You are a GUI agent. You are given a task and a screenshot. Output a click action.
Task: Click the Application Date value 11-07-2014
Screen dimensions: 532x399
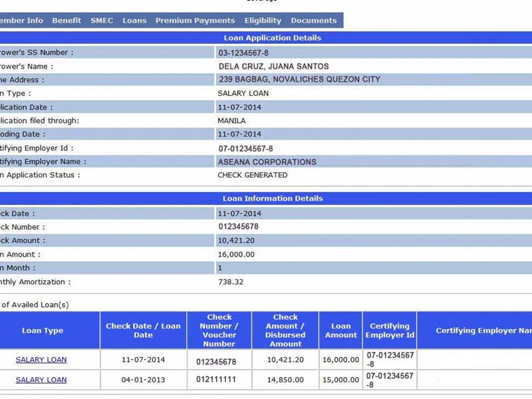pyautogui.click(x=239, y=107)
